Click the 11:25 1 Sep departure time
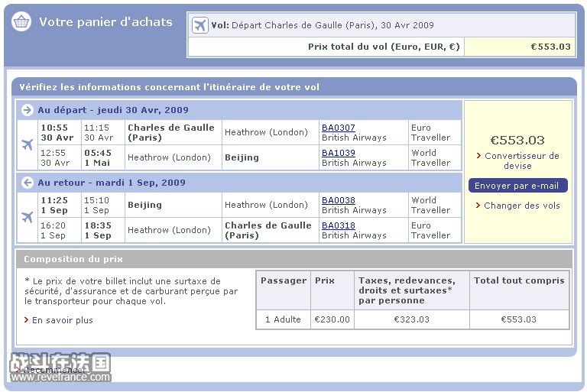 [54, 206]
